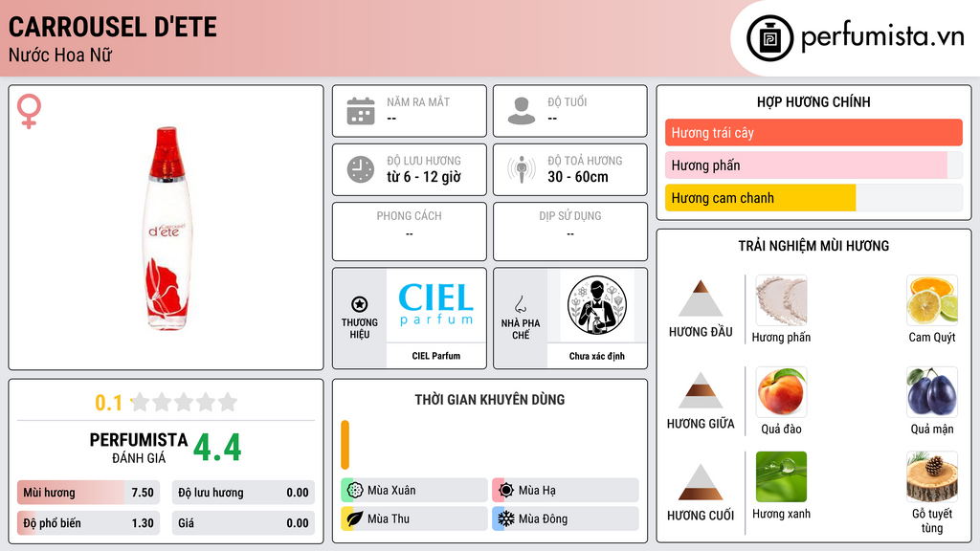Click the pink female gender symbol icon
Viewport: 980px width, 551px height.
pos(29,111)
